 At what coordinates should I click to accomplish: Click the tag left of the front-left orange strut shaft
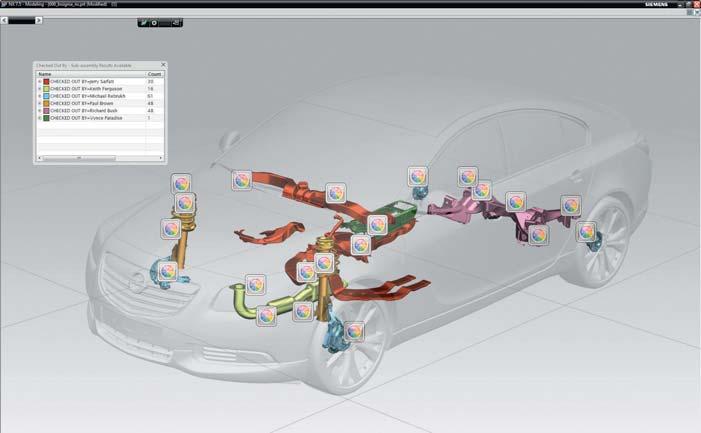[x=171, y=228]
